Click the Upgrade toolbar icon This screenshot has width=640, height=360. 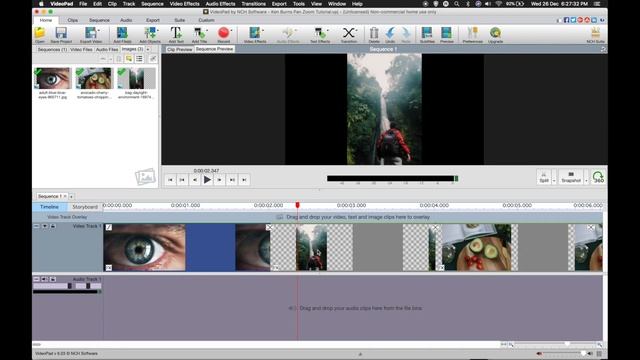point(495,34)
